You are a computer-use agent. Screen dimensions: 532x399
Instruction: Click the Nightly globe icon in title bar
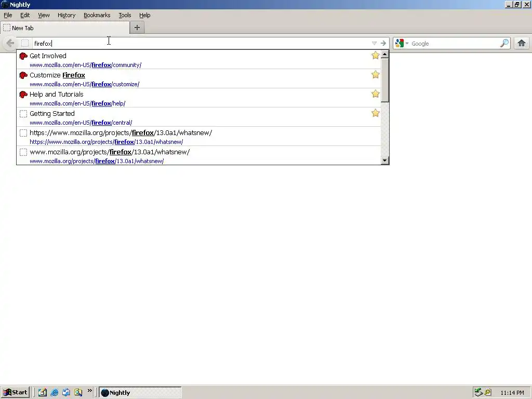5,4
